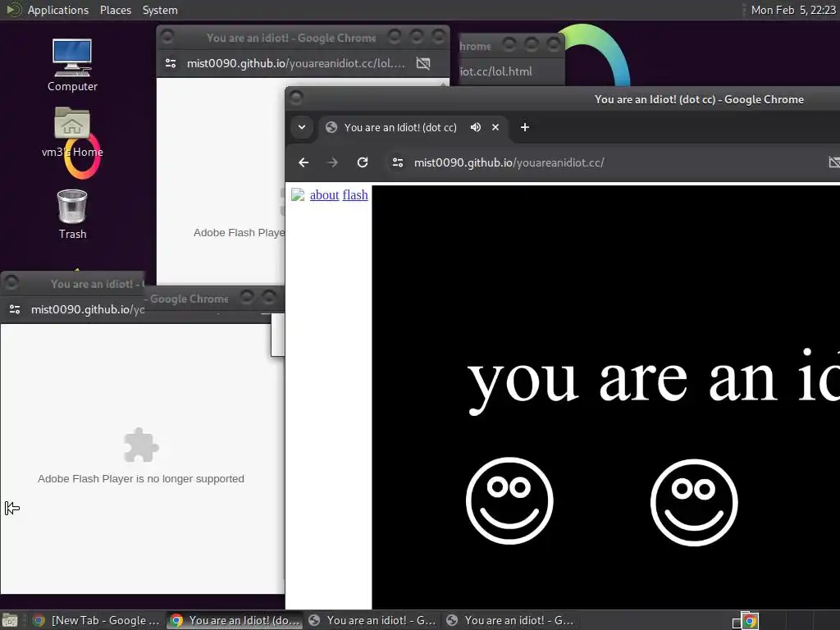Open the Places menu

(x=115, y=10)
